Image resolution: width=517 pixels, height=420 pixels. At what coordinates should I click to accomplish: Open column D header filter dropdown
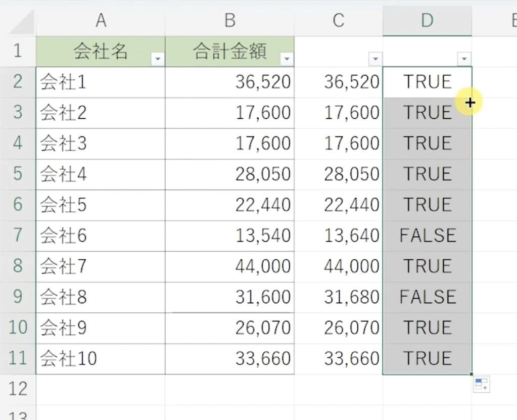point(464,60)
